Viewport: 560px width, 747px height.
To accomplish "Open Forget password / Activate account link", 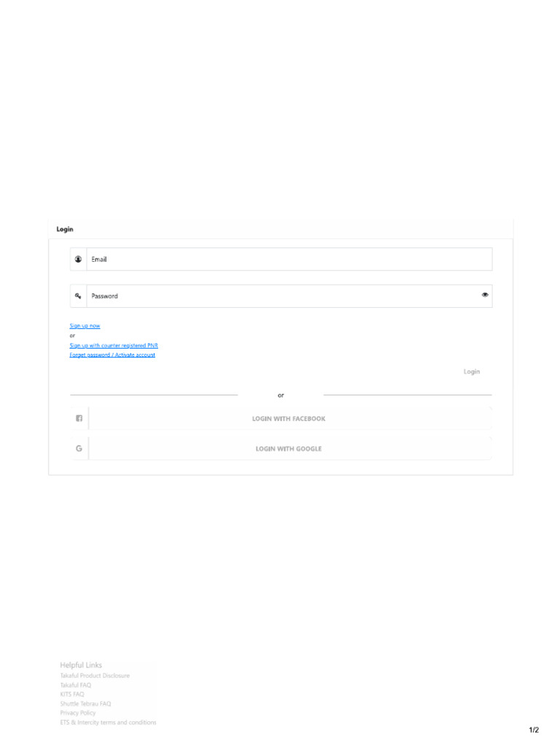I will [x=112, y=355].
